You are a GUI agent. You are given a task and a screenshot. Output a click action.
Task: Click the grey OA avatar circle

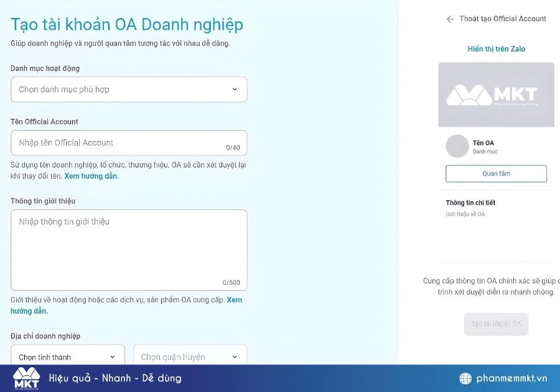coord(457,146)
